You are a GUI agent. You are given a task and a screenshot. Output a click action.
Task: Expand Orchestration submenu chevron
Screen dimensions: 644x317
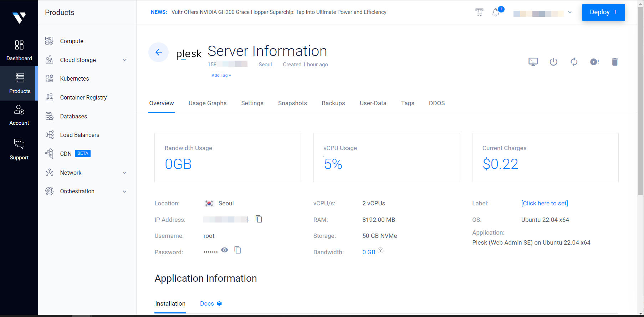coord(124,191)
